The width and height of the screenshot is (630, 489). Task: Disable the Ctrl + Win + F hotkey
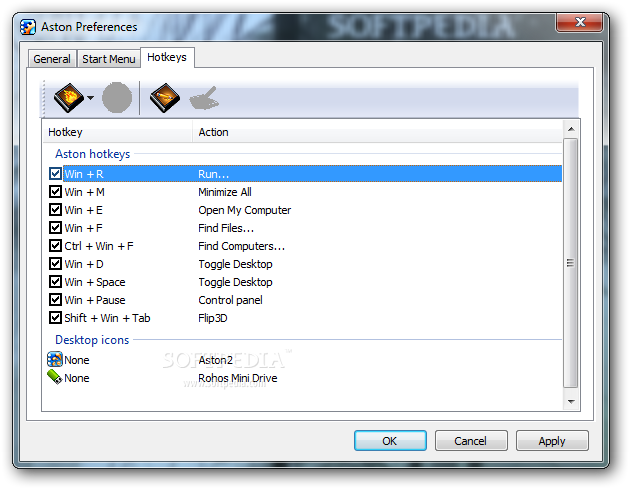[55, 246]
